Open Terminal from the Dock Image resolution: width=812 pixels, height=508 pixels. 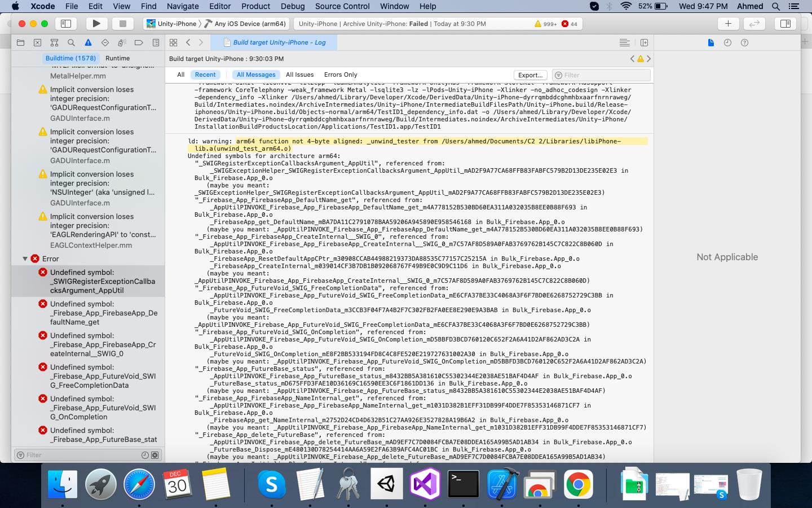(x=464, y=484)
